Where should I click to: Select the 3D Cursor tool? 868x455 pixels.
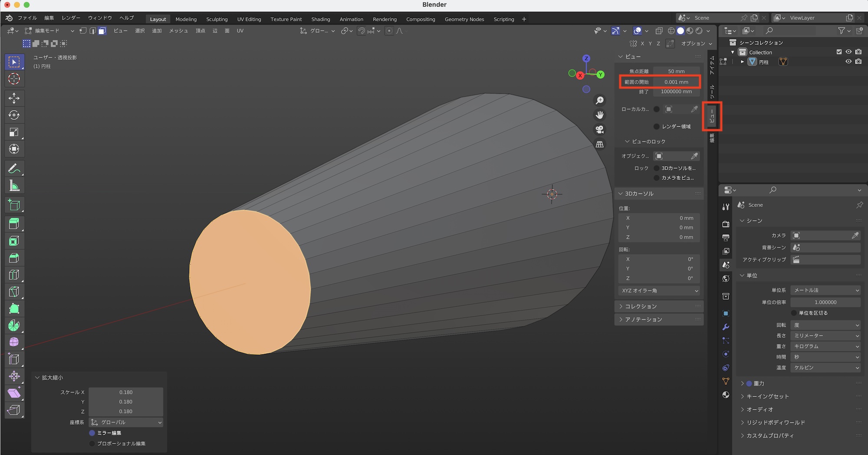(x=14, y=79)
